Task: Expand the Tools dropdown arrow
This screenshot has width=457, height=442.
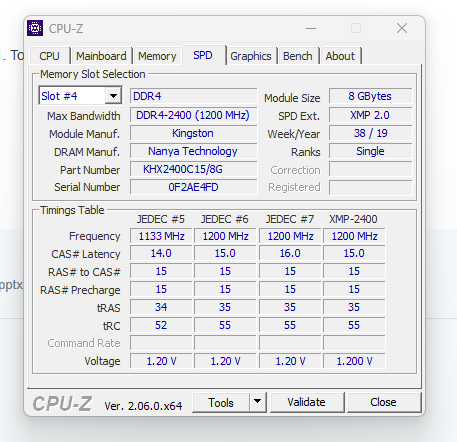Action: coord(258,402)
